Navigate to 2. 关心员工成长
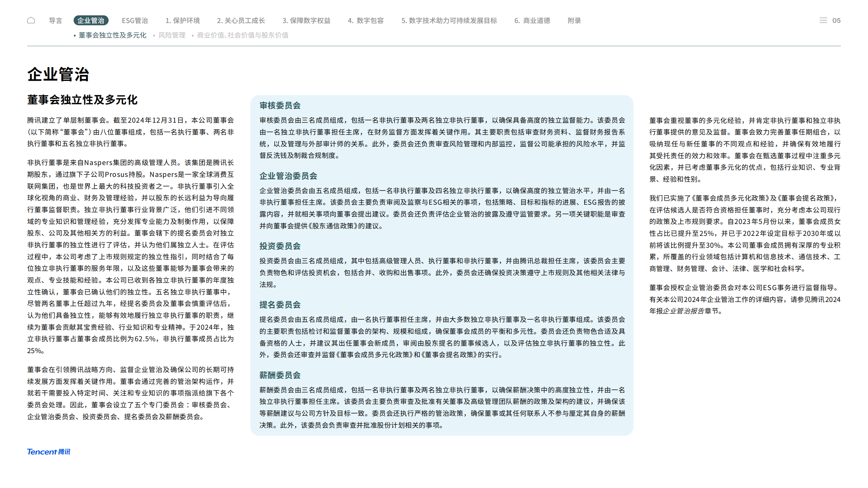The width and height of the screenshot is (868, 488). (241, 21)
